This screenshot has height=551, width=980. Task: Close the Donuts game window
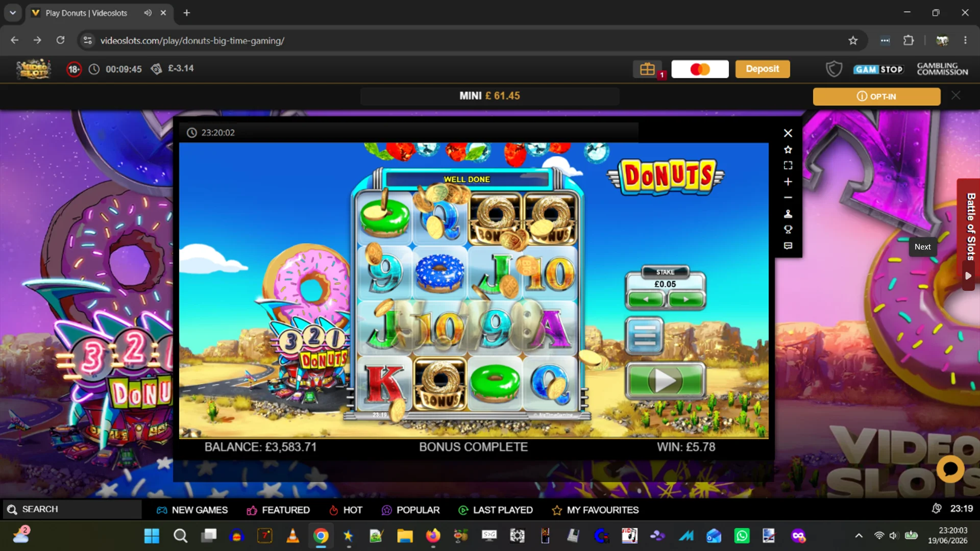tap(788, 133)
